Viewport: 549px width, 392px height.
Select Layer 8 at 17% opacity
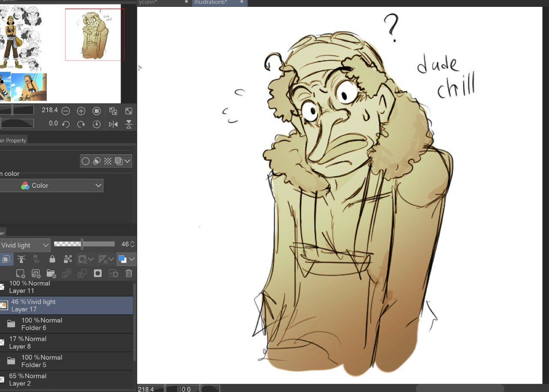tap(66, 343)
